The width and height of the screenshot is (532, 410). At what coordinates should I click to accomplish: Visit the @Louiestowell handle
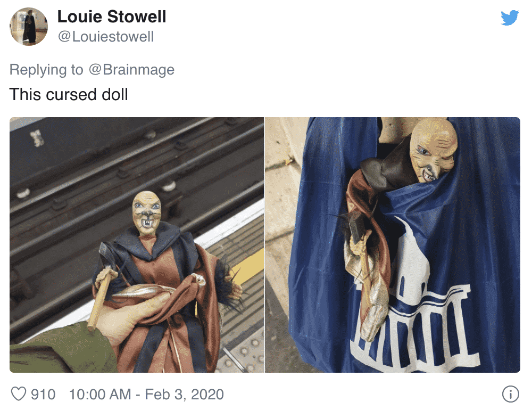point(106,37)
